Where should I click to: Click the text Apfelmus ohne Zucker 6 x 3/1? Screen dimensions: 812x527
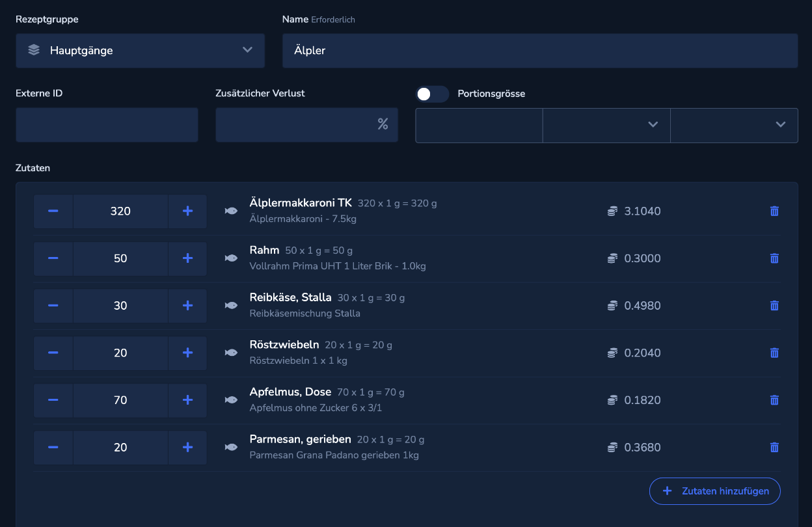pyautogui.click(x=316, y=408)
